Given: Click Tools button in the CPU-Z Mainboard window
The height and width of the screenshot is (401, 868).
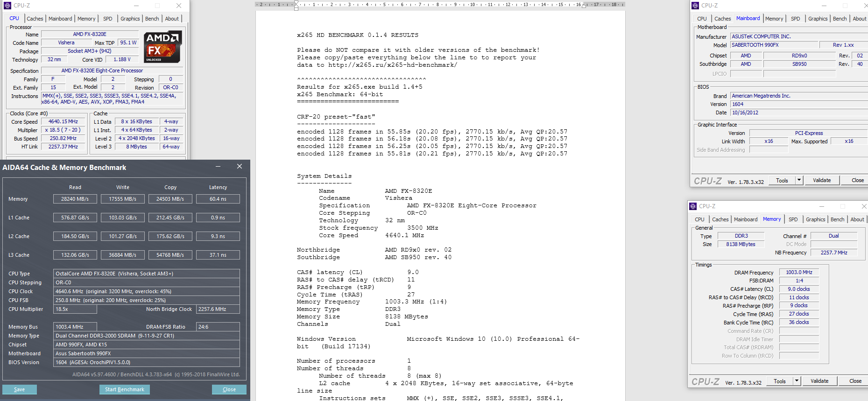Looking at the screenshot, I should pyautogui.click(x=782, y=180).
